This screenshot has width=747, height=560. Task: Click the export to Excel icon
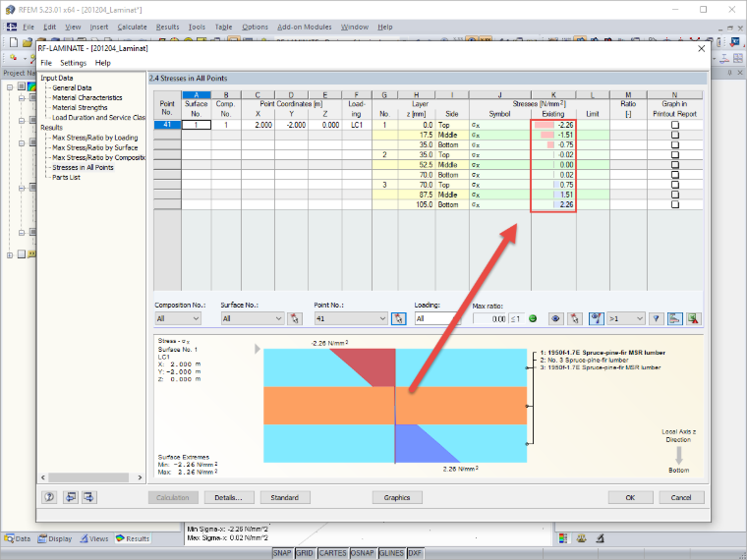coord(693,318)
